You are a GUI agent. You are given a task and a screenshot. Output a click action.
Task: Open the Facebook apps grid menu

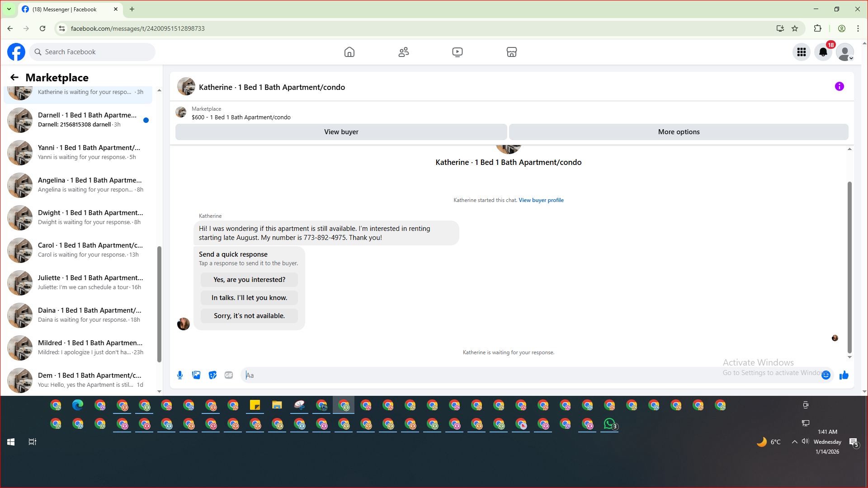point(801,52)
